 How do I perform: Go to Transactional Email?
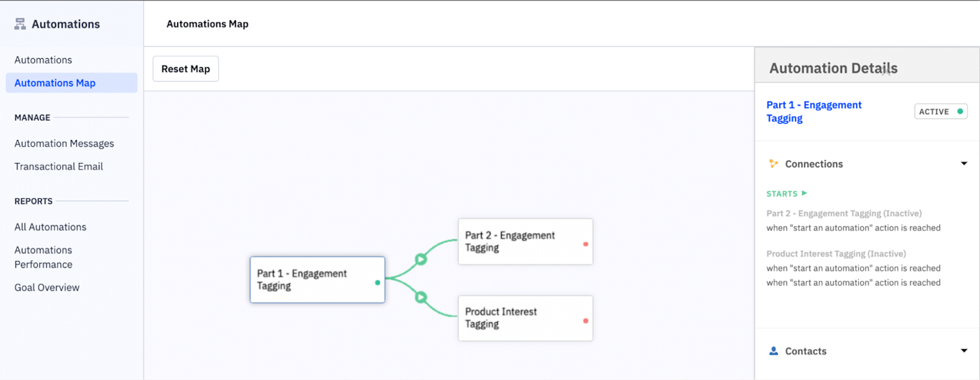point(59,167)
